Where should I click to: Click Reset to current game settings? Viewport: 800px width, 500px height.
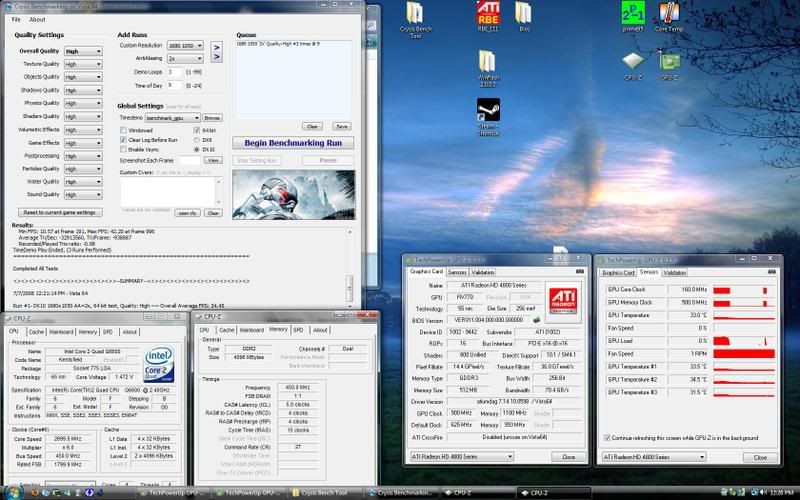60,212
